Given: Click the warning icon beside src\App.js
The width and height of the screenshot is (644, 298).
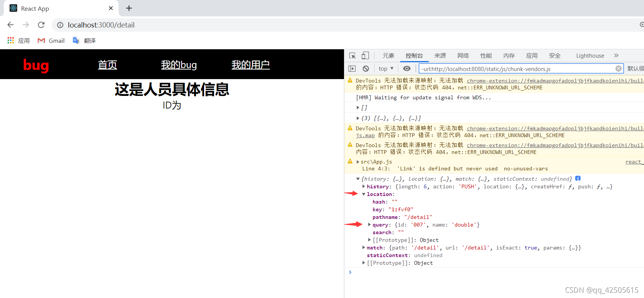Looking at the screenshot, I should click(x=350, y=161).
